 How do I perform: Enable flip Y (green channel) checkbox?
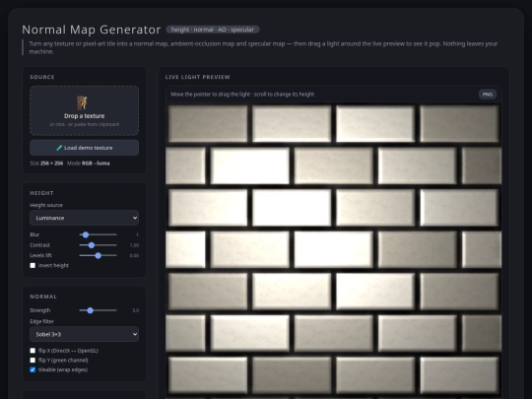point(33,360)
